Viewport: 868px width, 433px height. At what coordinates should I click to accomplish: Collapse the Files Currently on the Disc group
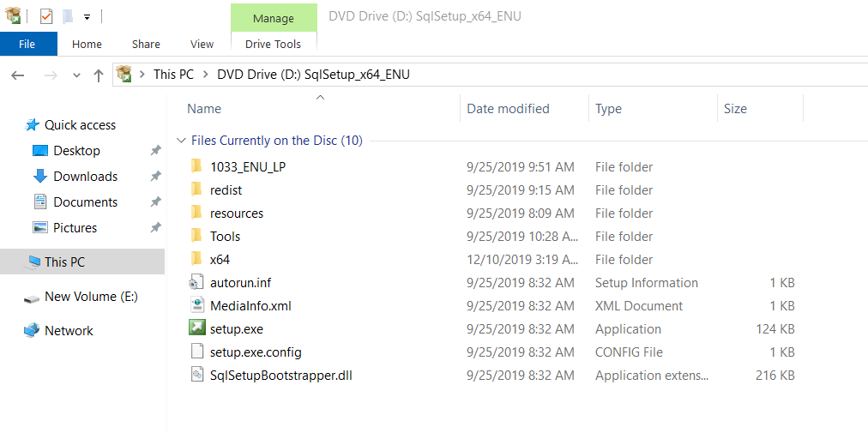point(180,141)
